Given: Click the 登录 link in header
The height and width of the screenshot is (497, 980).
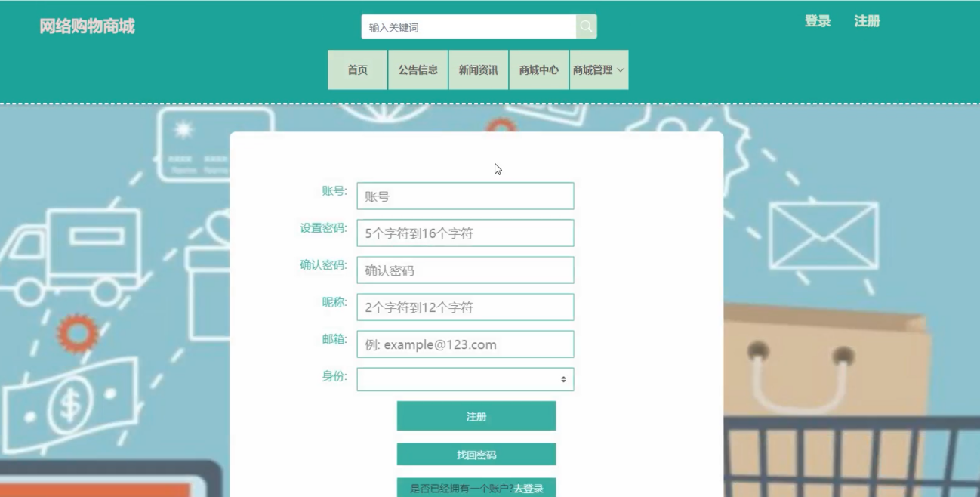Looking at the screenshot, I should pyautogui.click(x=818, y=21).
